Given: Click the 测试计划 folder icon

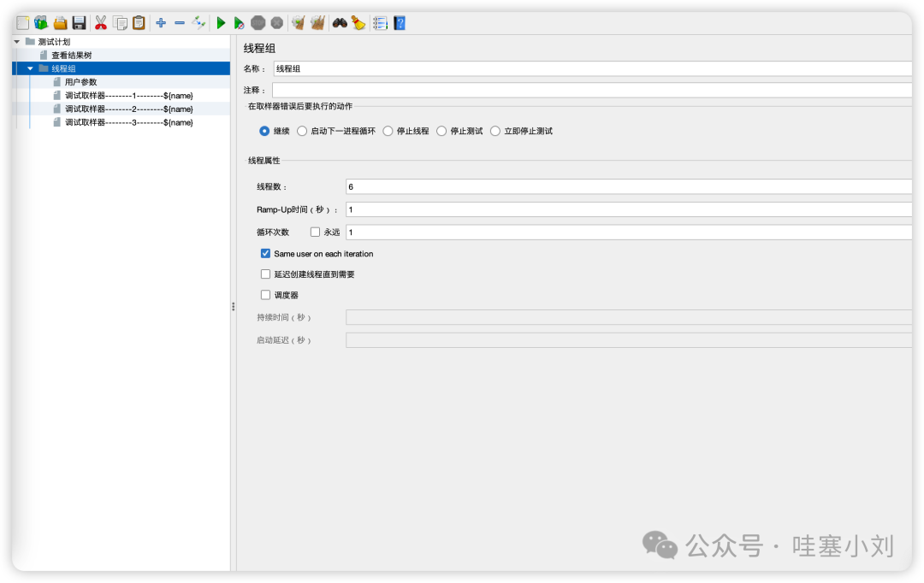Looking at the screenshot, I should pyautogui.click(x=30, y=41).
